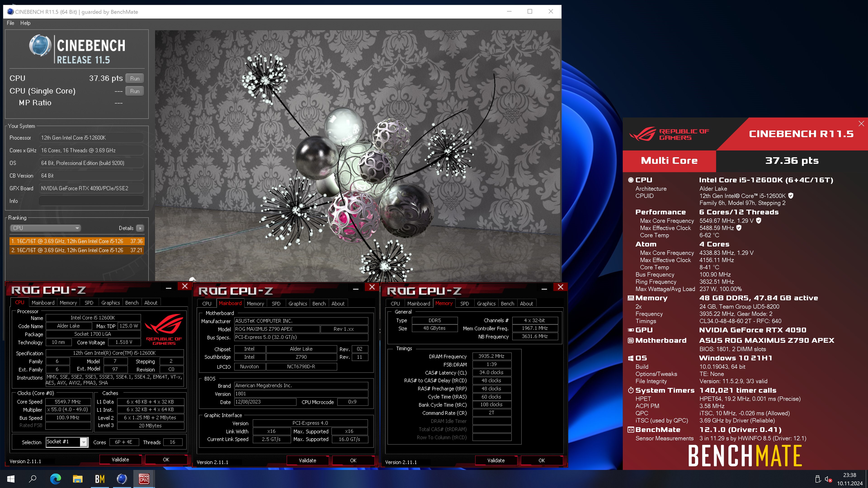Click Cinebench logo sphere in title bar
Image resolution: width=868 pixels, height=488 pixels.
tap(10, 12)
